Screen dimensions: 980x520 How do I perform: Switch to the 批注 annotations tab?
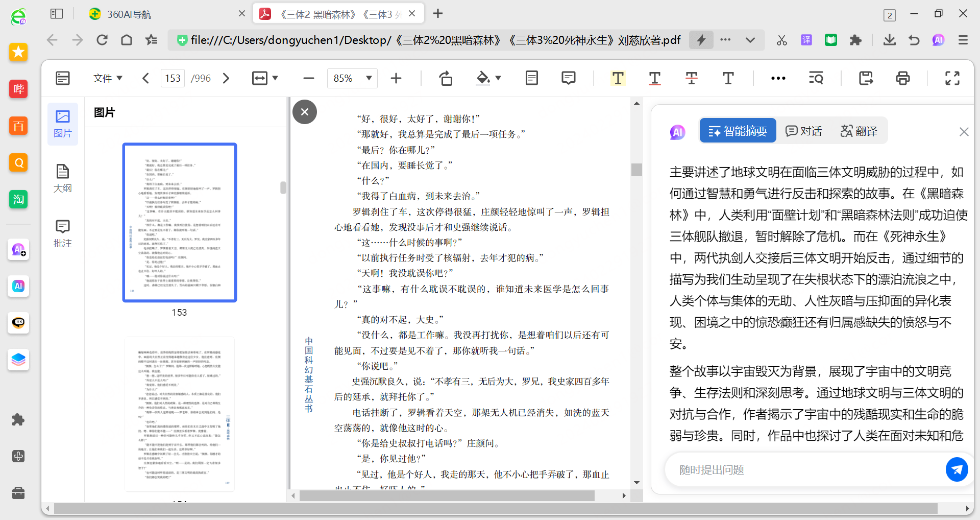click(x=63, y=233)
